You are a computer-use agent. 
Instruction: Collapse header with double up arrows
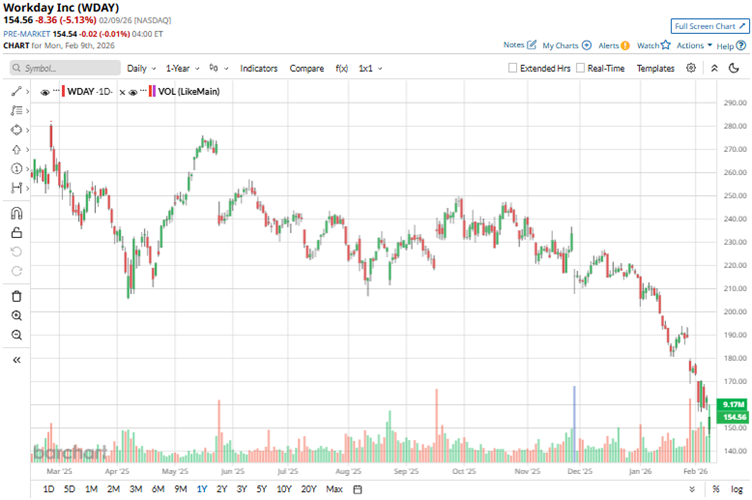[x=714, y=68]
